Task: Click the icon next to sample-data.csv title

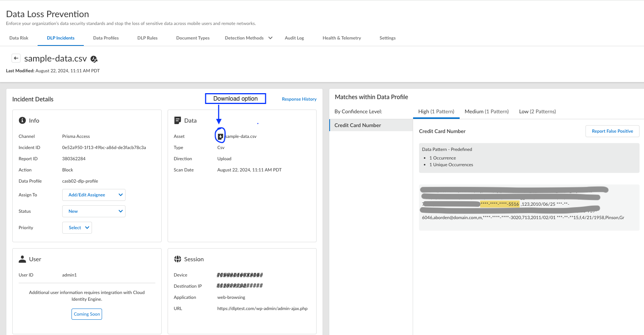Action: (94, 59)
